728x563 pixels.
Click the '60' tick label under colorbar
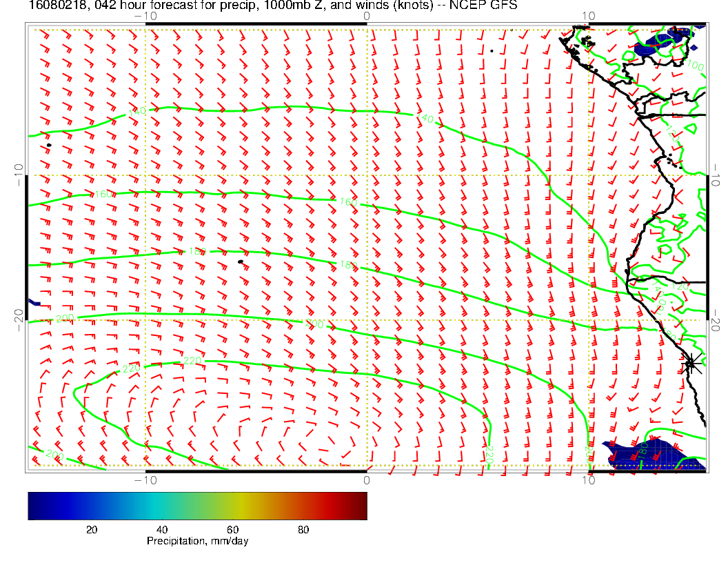pos(232,530)
